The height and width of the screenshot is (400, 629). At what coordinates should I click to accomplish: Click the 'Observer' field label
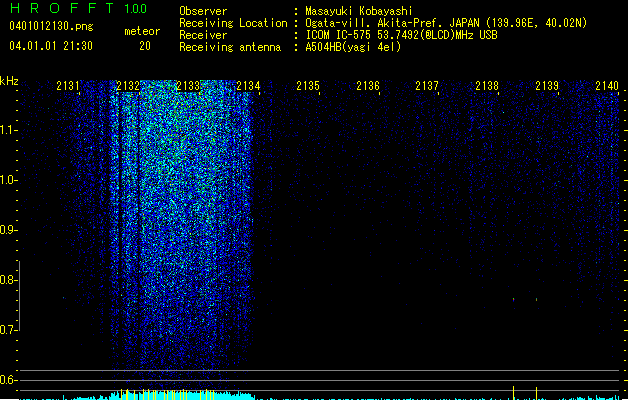[203, 11]
